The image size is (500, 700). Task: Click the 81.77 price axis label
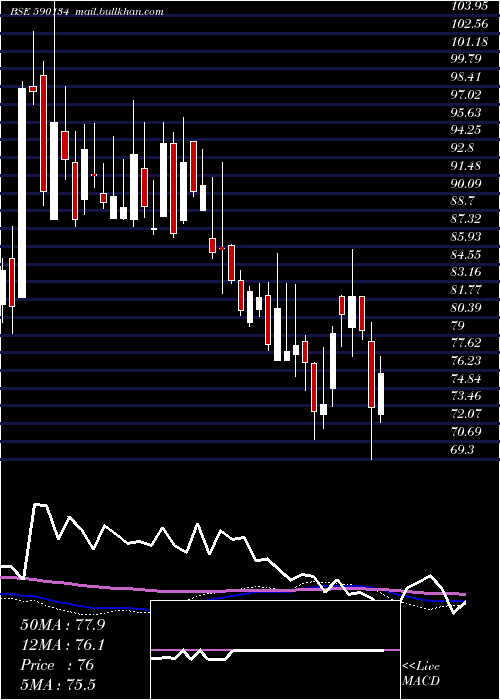pos(467,290)
